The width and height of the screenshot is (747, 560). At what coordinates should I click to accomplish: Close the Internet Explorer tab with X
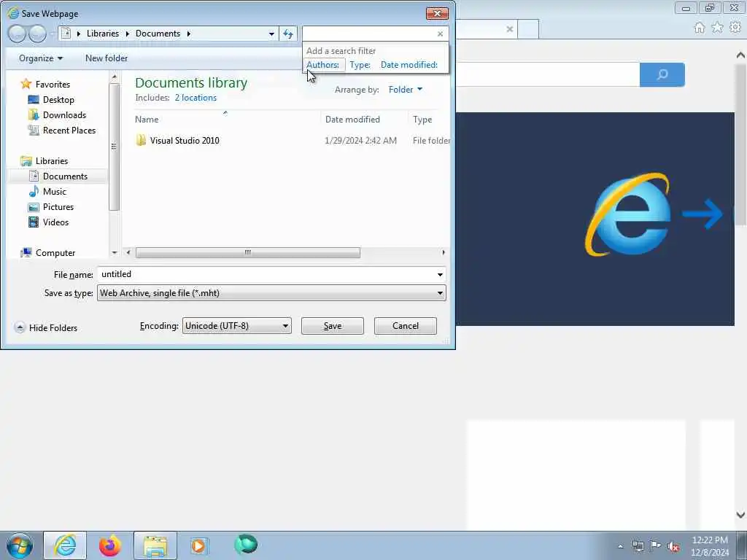click(509, 29)
